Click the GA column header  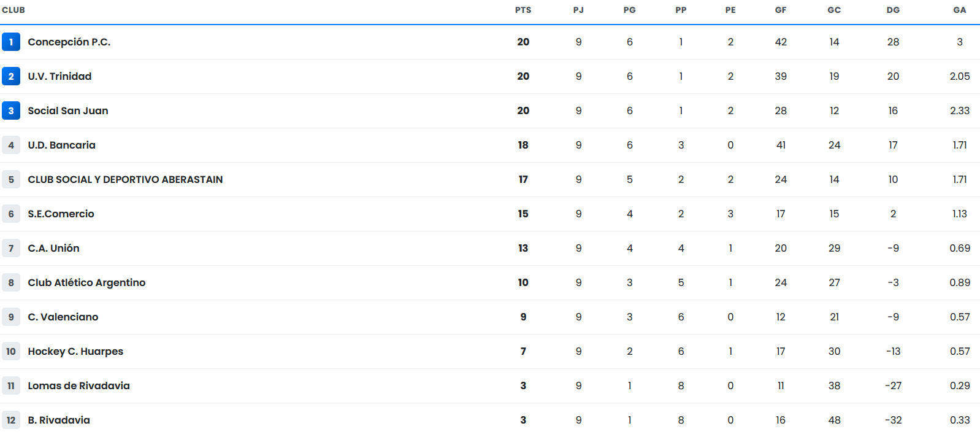pos(960,10)
